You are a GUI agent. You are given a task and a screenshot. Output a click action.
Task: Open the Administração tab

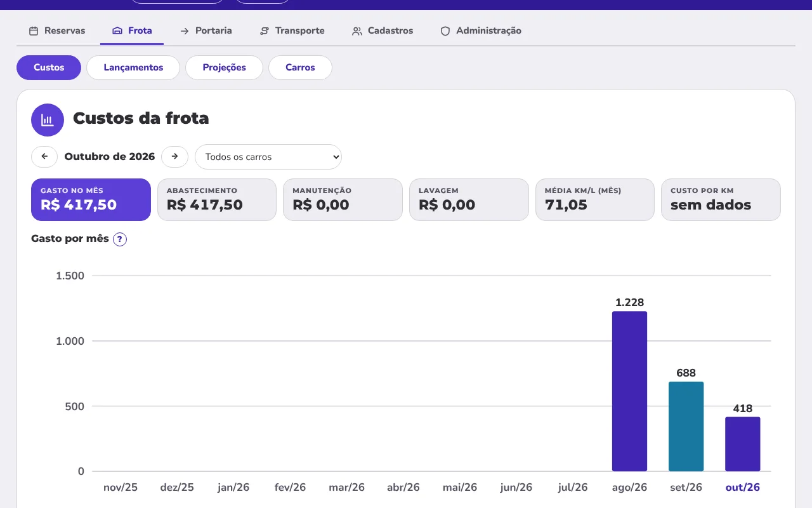pos(481,30)
